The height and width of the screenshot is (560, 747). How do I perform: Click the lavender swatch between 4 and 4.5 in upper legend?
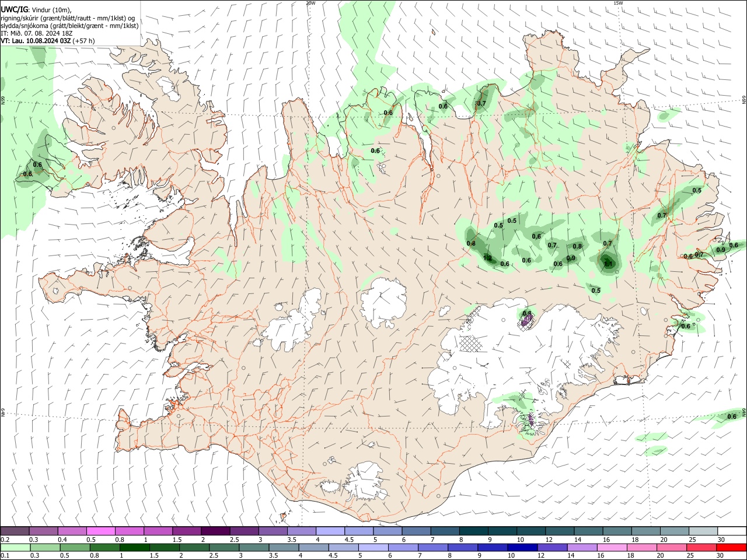tap(330, 531)
